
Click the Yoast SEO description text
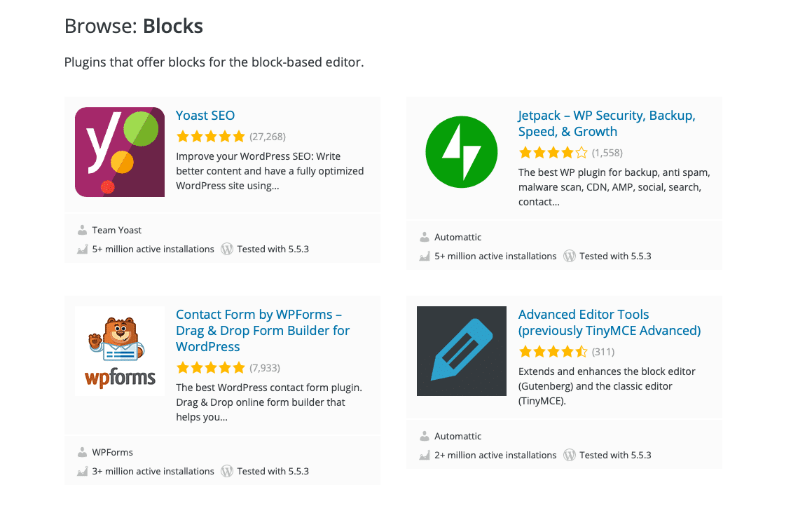270,171
